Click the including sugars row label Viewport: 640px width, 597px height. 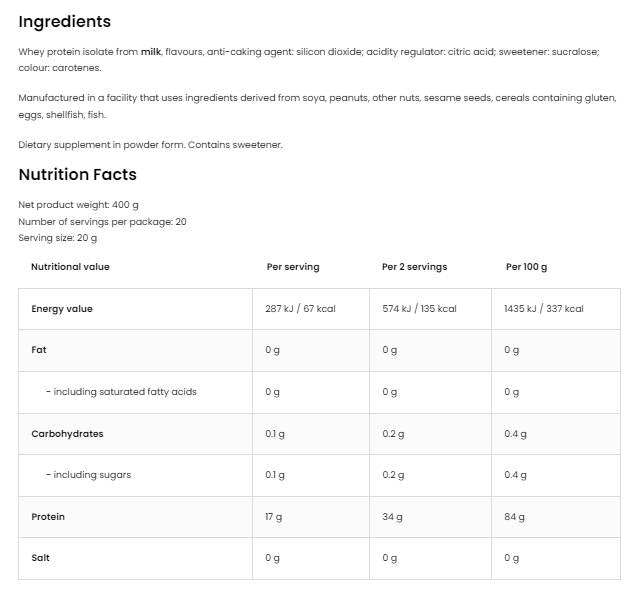click(x=88, y=475)
